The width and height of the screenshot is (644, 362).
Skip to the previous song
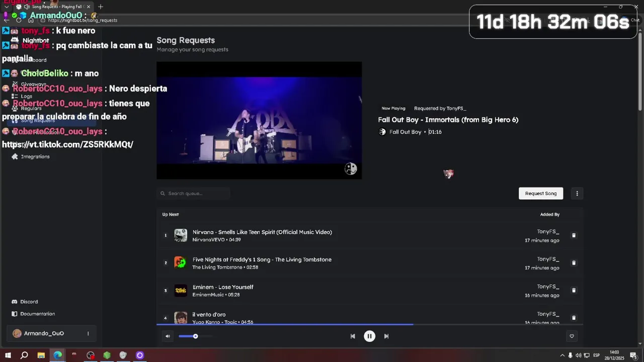pyautogui.click(x=353, y=336)
